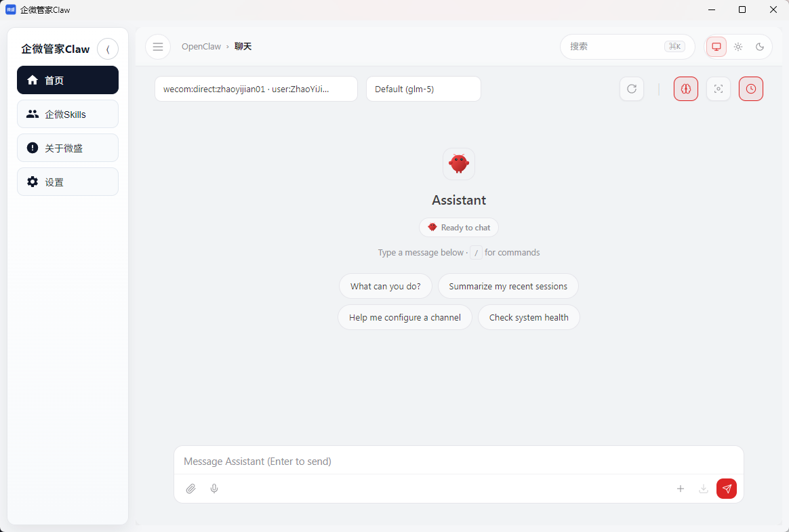Close the 企微管家Claw window
The height and width of the screenshot is (532, 789).
[773, 9]
